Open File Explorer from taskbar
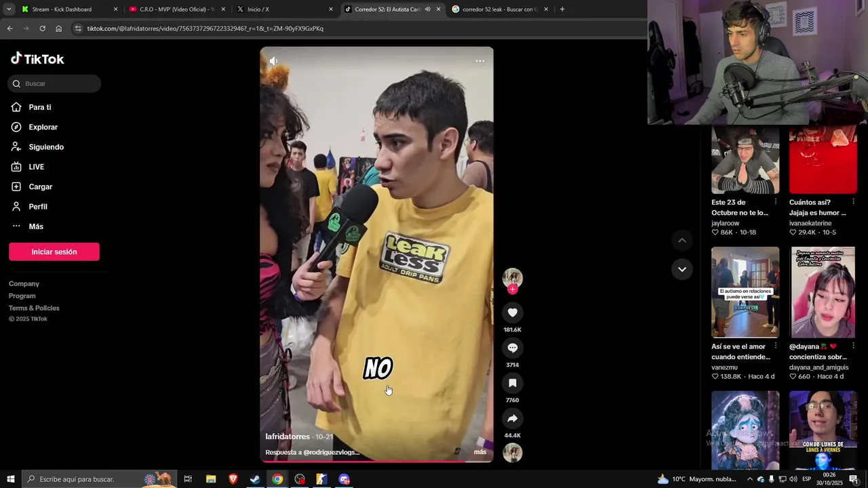The height and width of the screenshot is (488, 868). click(x=211, y=479)
